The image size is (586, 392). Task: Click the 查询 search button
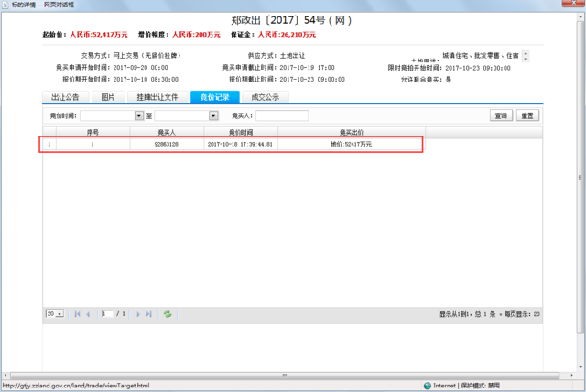pos(501,115)
